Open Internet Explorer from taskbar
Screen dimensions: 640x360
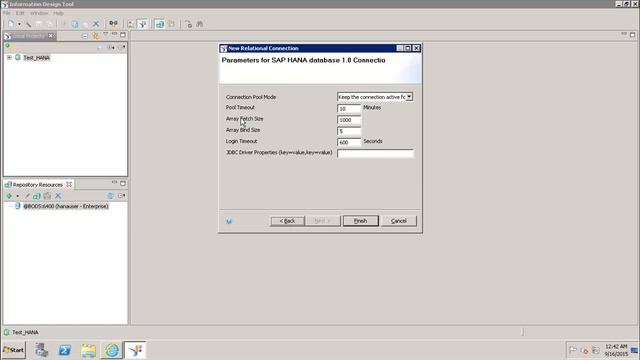(112, 350)
